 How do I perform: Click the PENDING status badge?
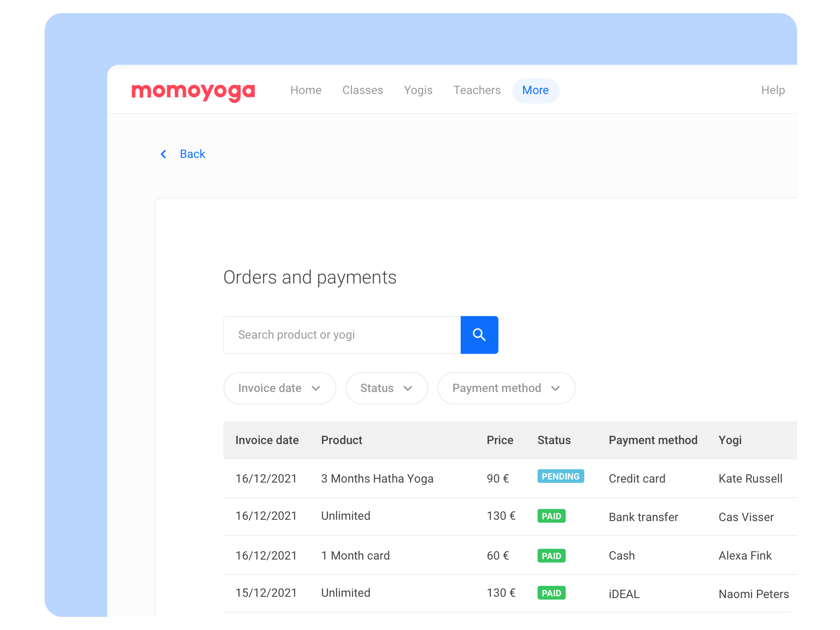[560, 476]
